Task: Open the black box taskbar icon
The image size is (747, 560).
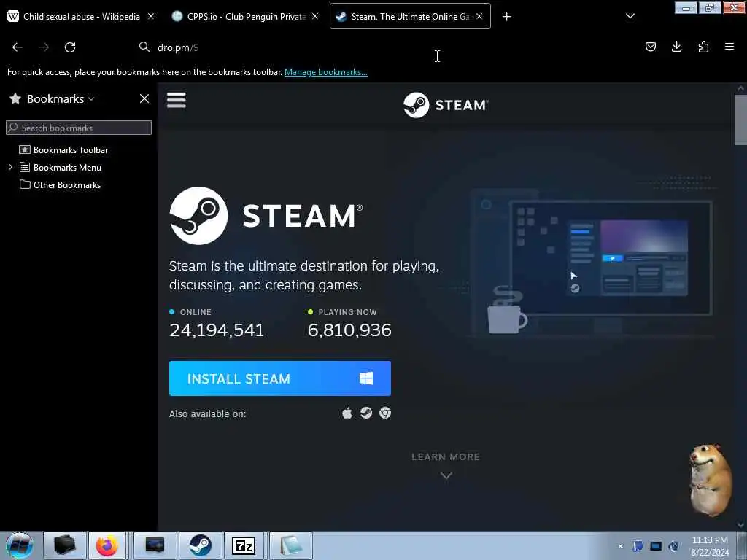Action: coord(65,545)
